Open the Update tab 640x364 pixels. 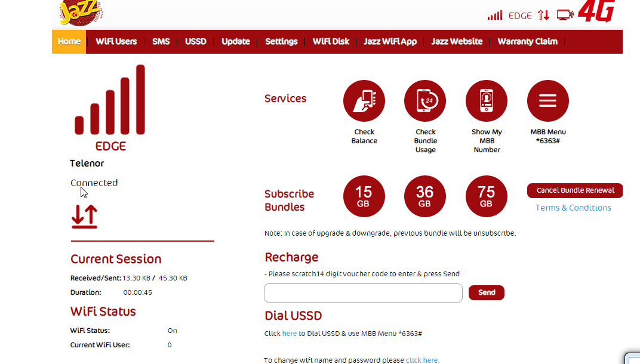[x=235, y=41]
